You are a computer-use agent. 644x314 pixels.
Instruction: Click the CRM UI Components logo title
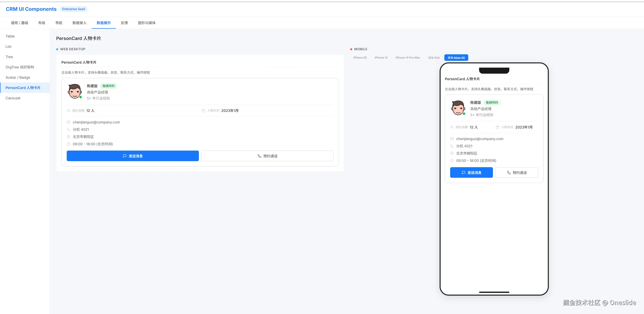(31, 9)
